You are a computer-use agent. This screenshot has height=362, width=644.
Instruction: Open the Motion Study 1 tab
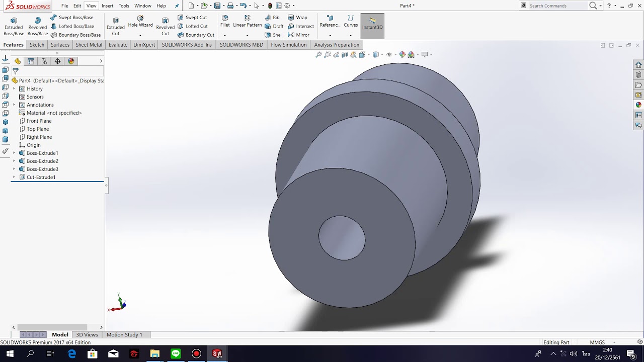click(x=124, y=335)
